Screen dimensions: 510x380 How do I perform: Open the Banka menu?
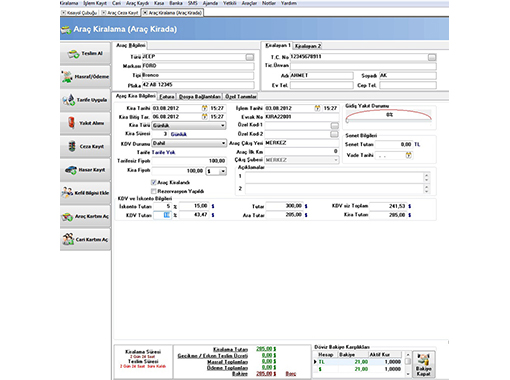[176, 3]
